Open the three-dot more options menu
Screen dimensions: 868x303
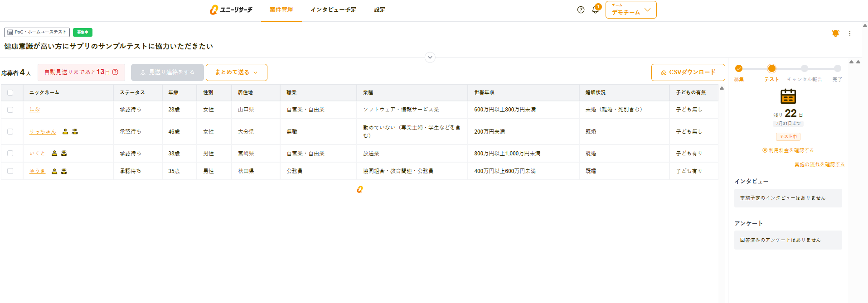850,34
